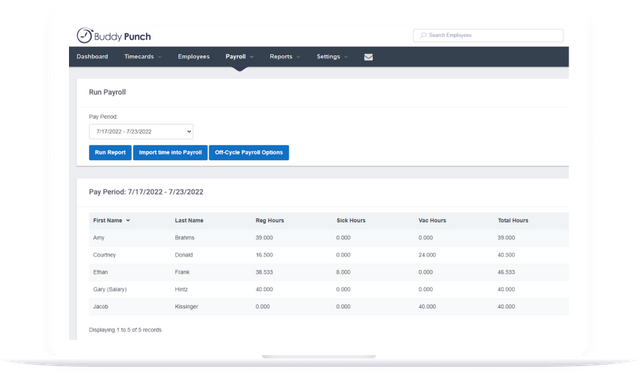Select the first name Courtney cell

pos(104,255)
